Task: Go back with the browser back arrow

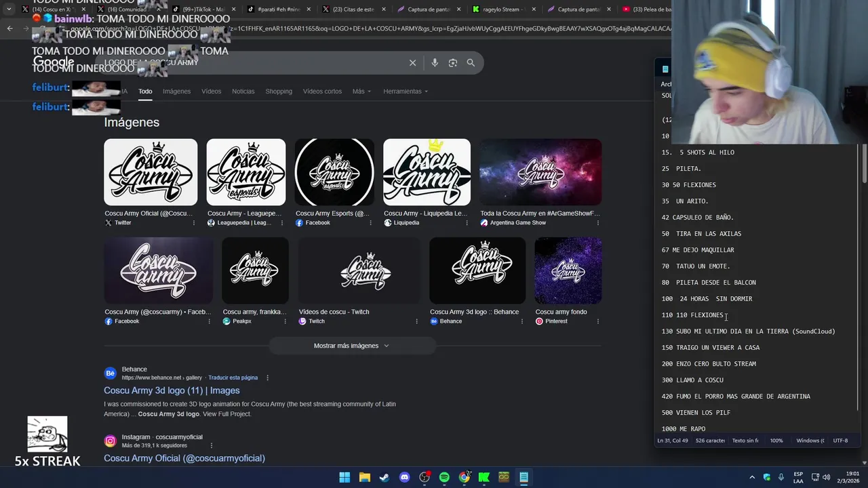Action: (x=9, y=28)
